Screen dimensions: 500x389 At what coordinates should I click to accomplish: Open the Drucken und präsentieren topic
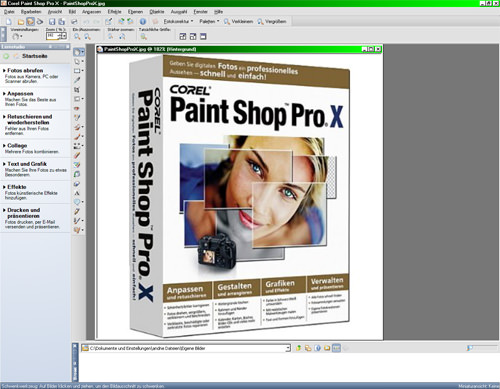pos(23,213)
